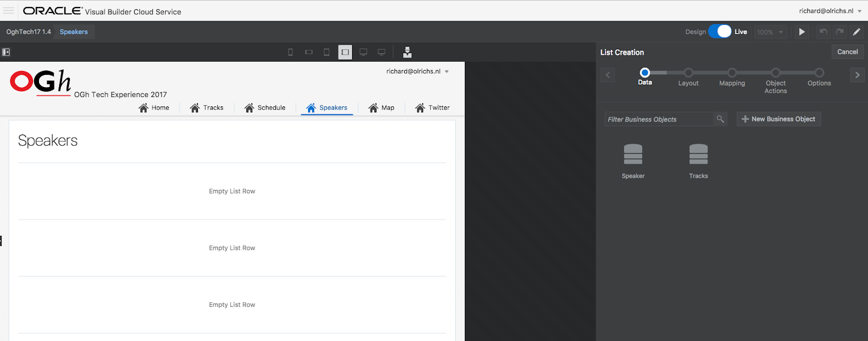Image resolution: width=868 pixels, height=341 pixels.
Task: Toggle the Design/Live mode switch
Action: [720, 31]
